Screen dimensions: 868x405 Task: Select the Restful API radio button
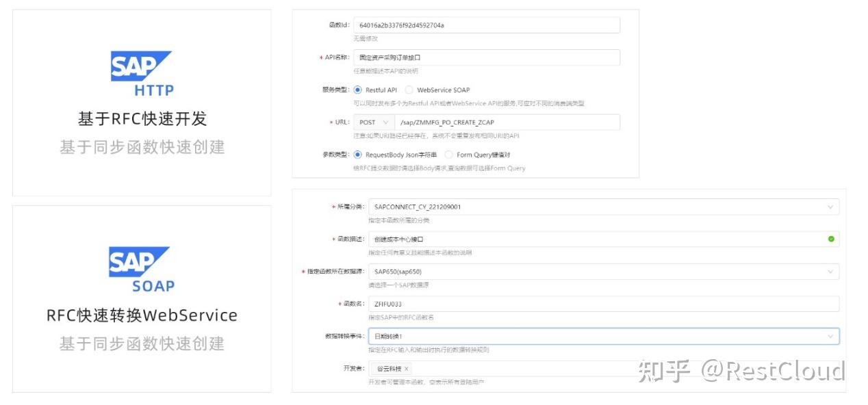357,88
